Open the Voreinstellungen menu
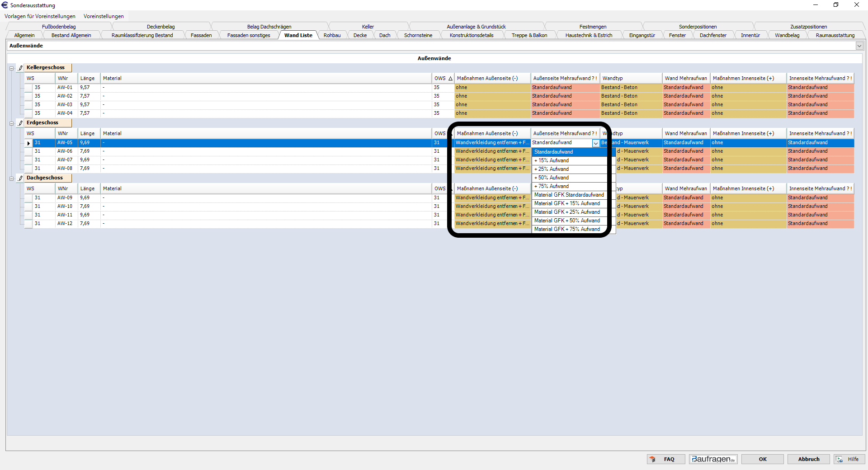The width and height of the screenshot is (868, 470). tap(104, 16)
